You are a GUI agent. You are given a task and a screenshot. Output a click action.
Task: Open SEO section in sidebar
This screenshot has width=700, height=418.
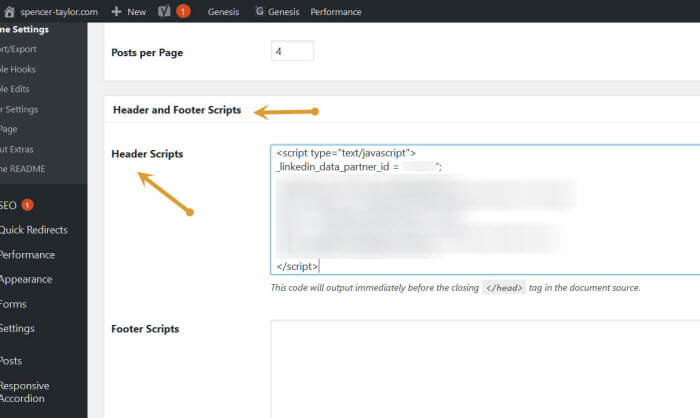(8, 205)
